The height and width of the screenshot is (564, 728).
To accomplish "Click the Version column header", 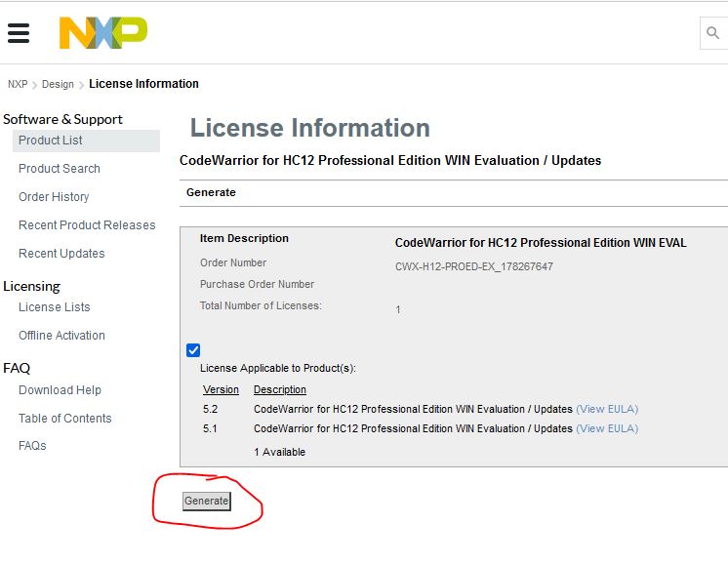I will tap(221, 389).
